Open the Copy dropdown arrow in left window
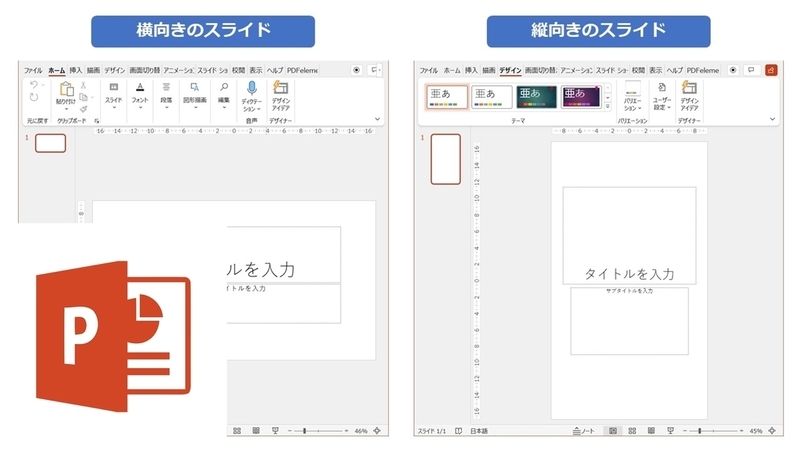 point(92,97)
